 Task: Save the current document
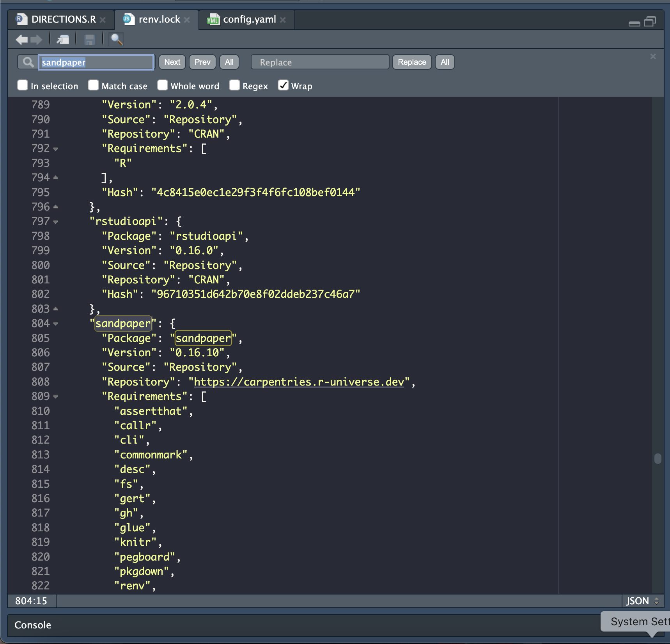[x=90, y=39]
